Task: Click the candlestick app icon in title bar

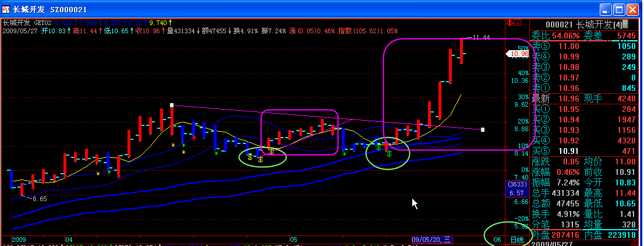Action: tap(6, 9)
